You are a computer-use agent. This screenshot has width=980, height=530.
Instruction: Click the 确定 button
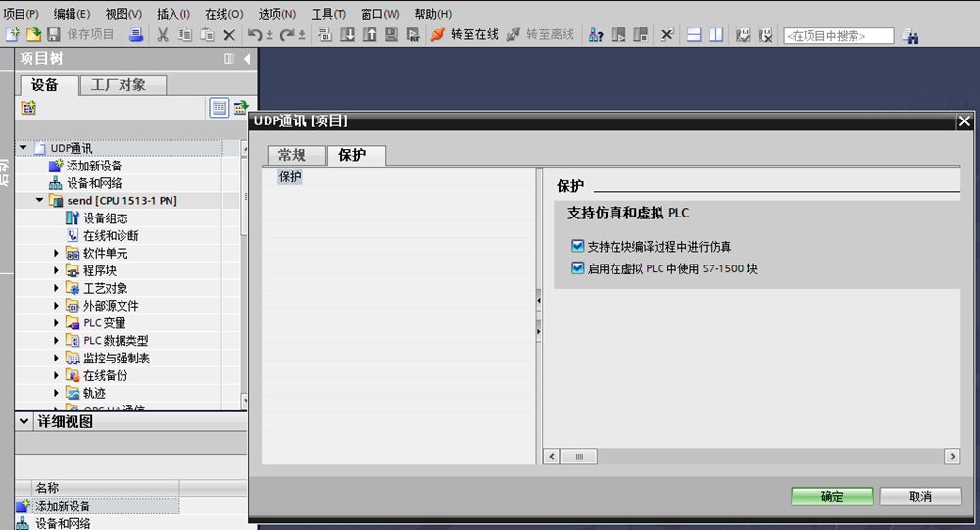pyautogui.click(x=831, y=496)
